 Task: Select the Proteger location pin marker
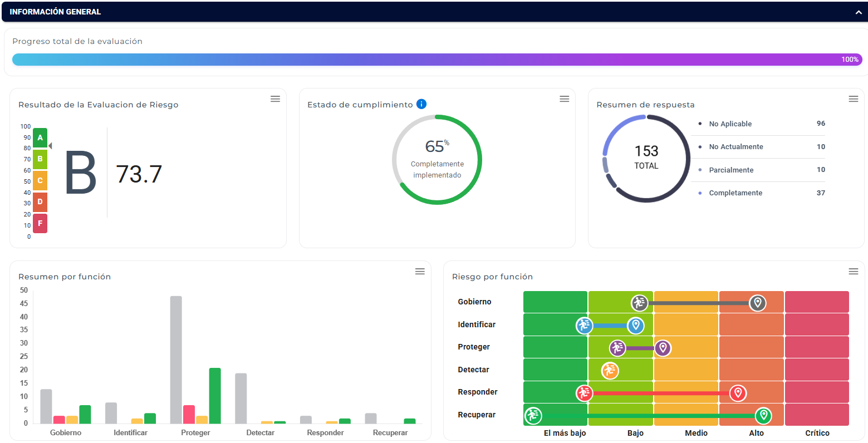coord(663,348)
